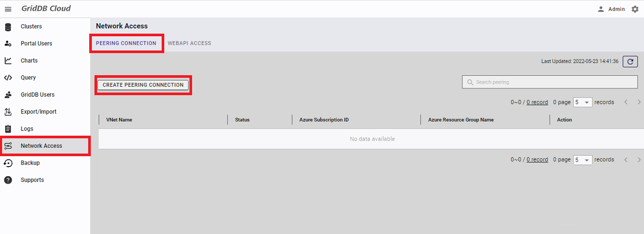Click the Supports question mark icon
Image resolution: width=644 pixels, height=234 pixels.
coord(8,180)
